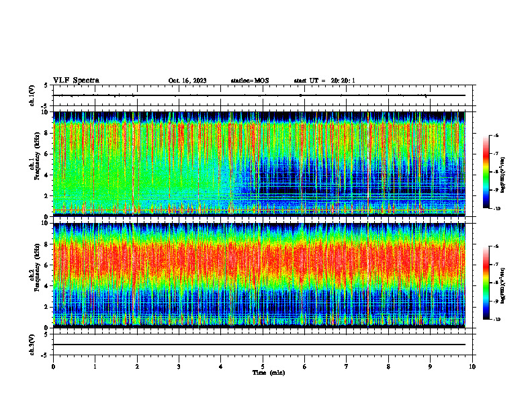Click the "-10" label on ch.1 colorbar

click(x=496, y=209)
